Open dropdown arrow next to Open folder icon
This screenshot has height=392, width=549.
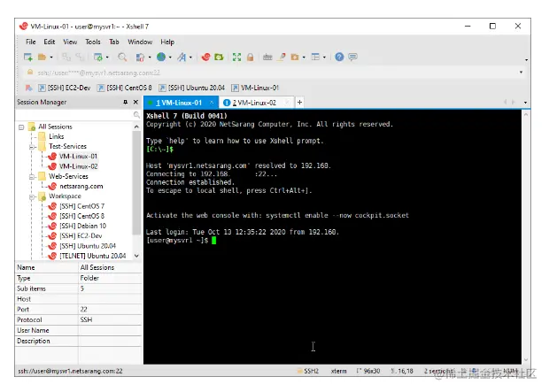coord(51,58)
